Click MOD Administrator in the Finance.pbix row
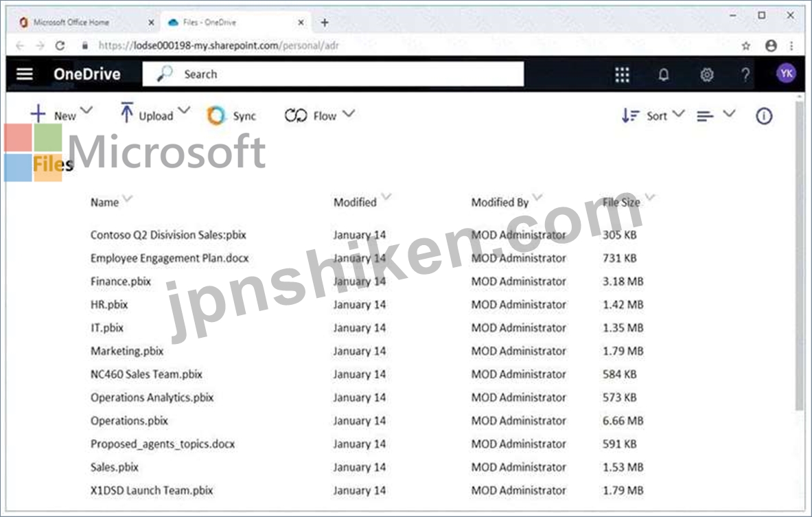Screen dimensions: 812x517 coord(518,282)
